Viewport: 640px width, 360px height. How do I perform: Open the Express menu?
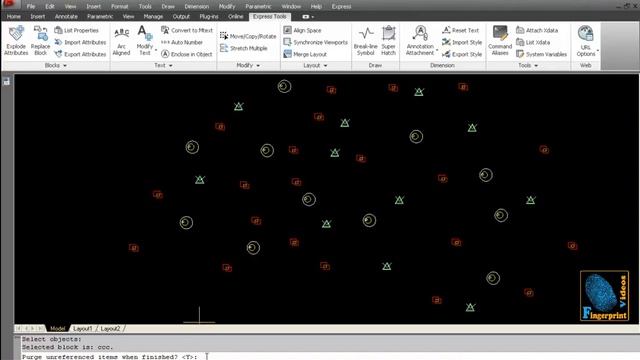(x=341, y=7)
